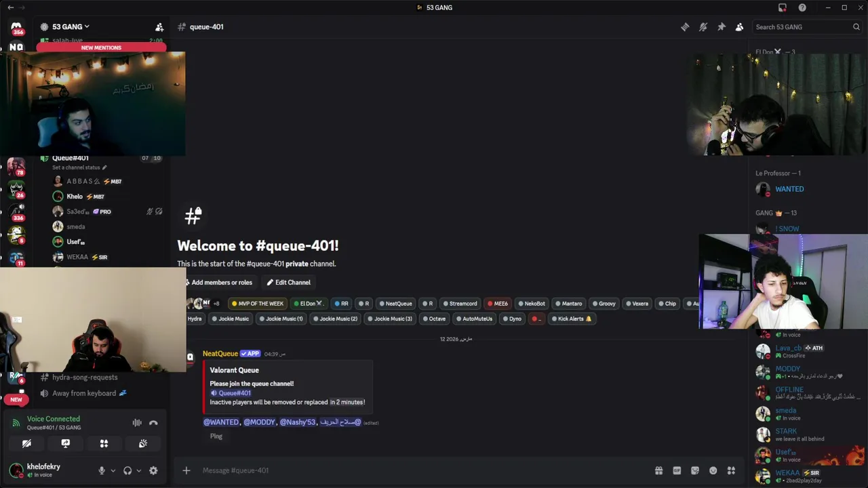Screen dimensions: 868x488
Task: Click the MEE6 role chip
Action: (498, 304)
